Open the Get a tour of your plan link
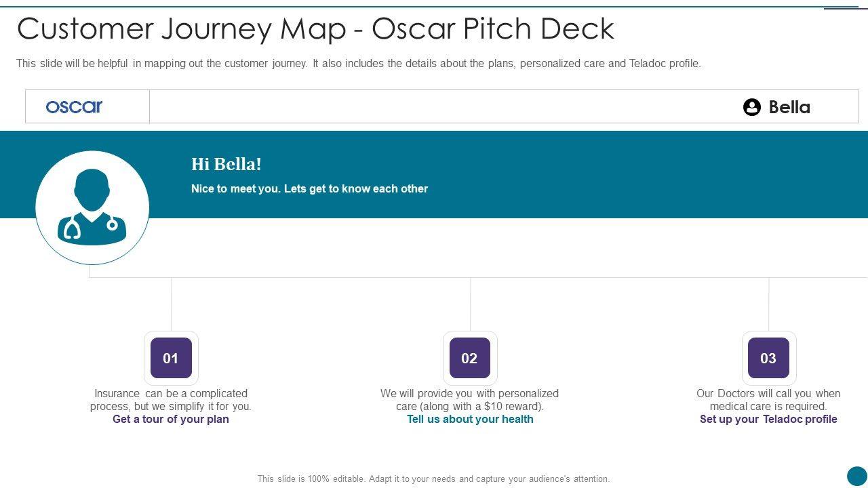This screenshot has height=488, width=868. [x=171, y=419]
